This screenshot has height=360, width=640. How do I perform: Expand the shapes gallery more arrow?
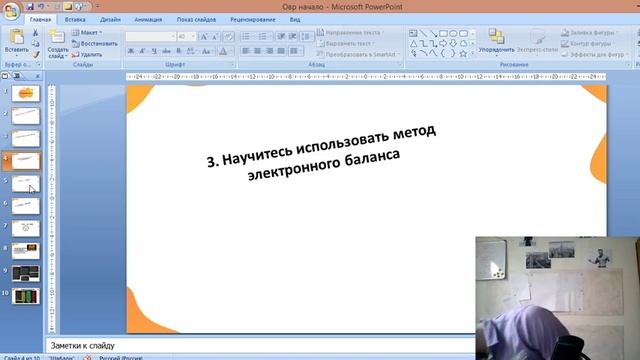(473, 53)
